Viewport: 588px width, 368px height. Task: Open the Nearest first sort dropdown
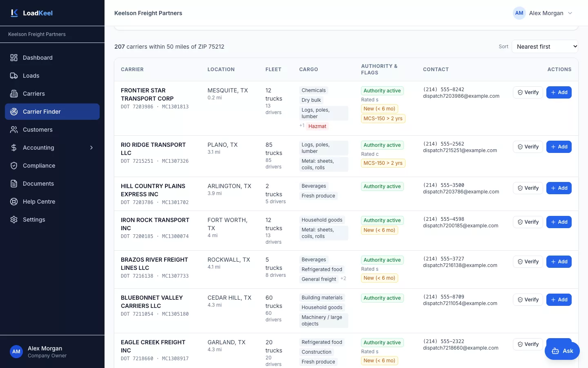[545, 47]
